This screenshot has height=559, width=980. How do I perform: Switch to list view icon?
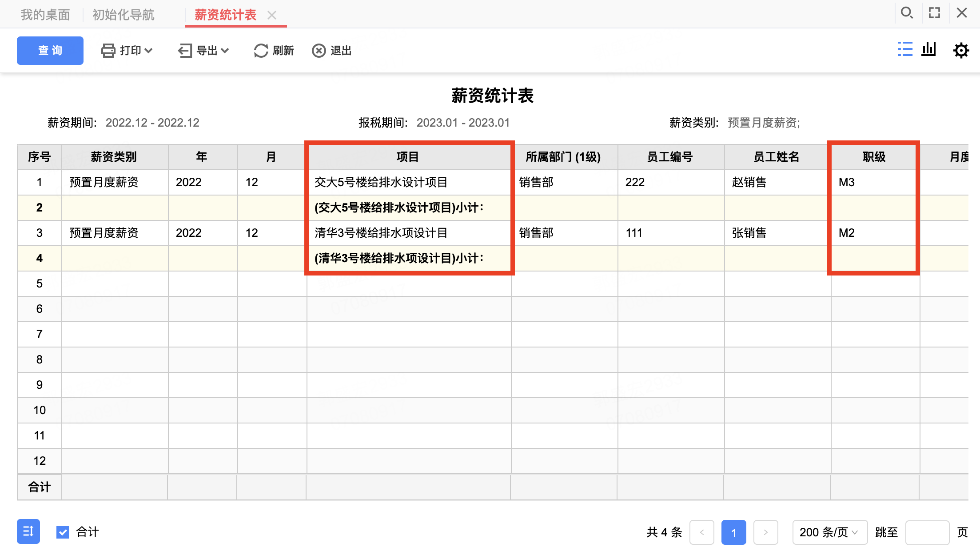pos(905,49)
